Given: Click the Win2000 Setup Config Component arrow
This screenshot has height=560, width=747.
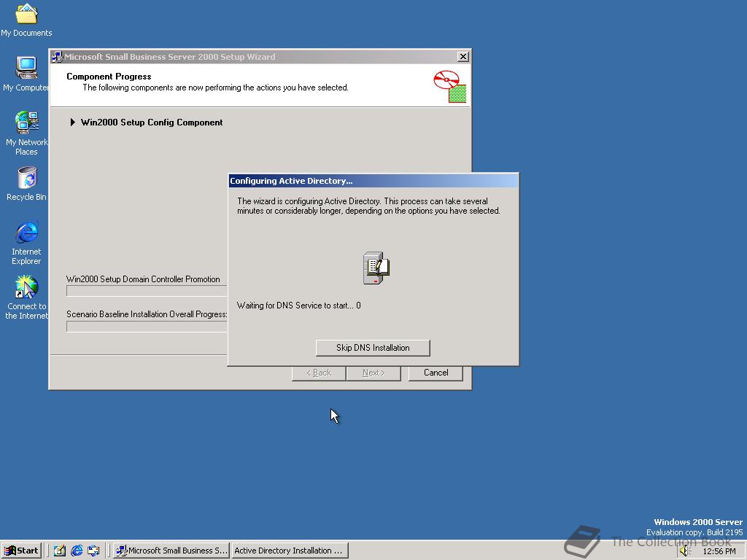Looking at the screenshot, I should (x=72, y=122).
